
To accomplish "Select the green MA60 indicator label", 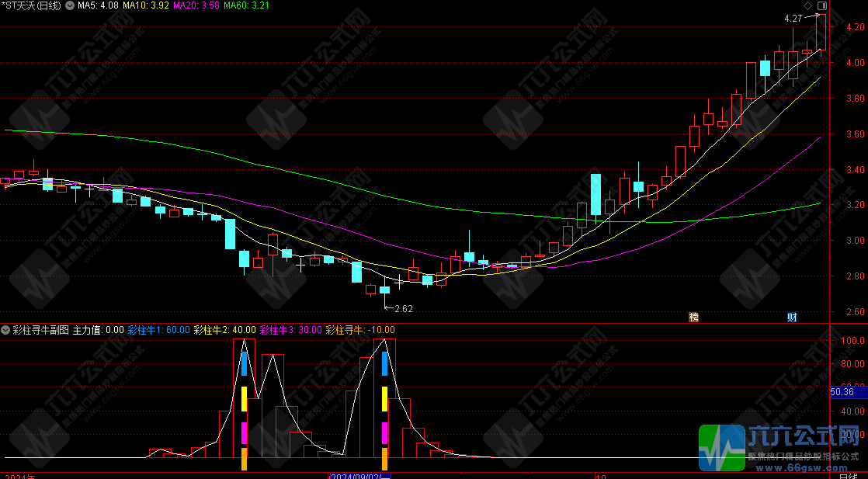I will pos(245,6).
